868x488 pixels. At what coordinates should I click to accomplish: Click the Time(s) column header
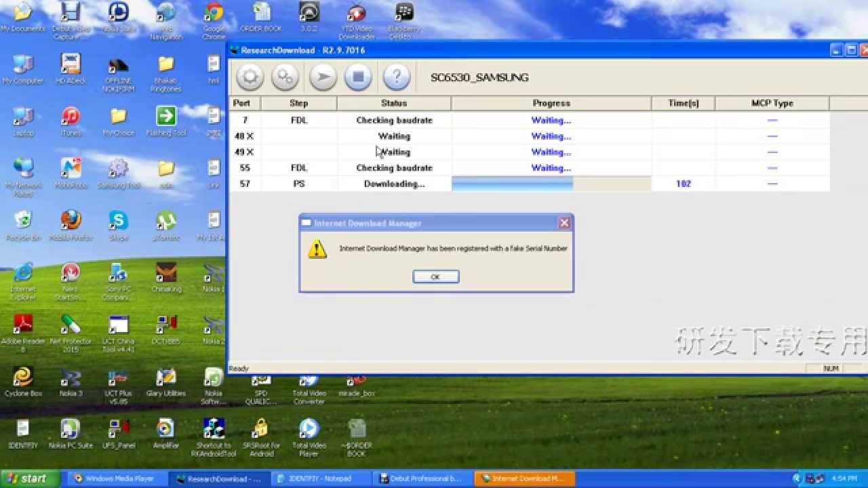(x=684, y=103)
